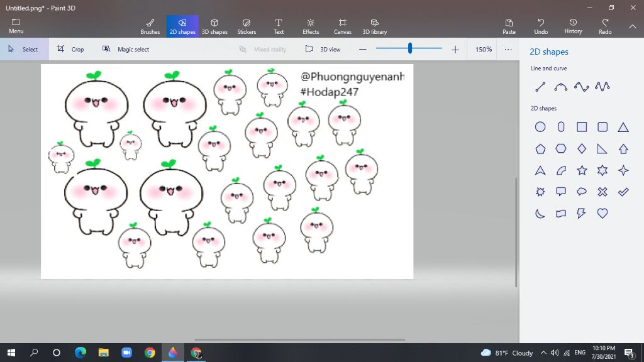Viewport: 644px width, 362px height.
Task: Open the Effects tab
Action: (311, 26)
